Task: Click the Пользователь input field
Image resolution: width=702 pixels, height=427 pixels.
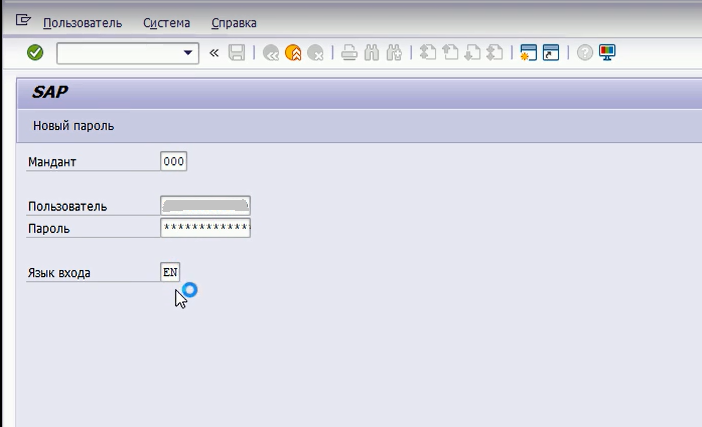Action: tap(205, 206)
